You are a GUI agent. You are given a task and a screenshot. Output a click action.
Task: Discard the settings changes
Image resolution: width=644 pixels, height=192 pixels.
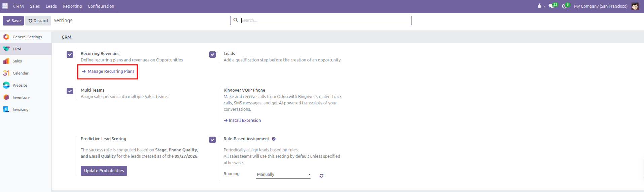38,20
